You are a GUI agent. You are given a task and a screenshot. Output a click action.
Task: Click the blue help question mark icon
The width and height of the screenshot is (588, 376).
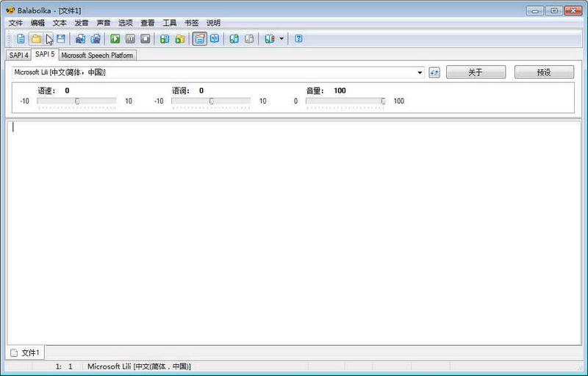[298, 39]
